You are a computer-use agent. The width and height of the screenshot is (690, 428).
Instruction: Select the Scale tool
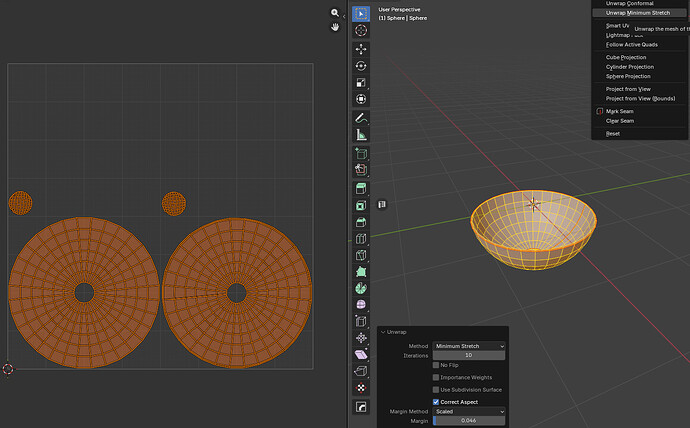(361, 83)
